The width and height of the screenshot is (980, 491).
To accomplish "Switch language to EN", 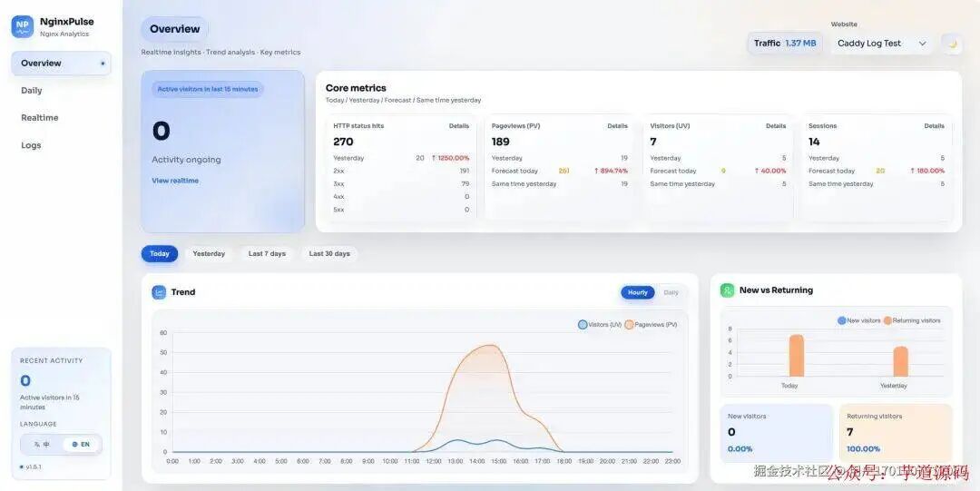I will (82, 445).
